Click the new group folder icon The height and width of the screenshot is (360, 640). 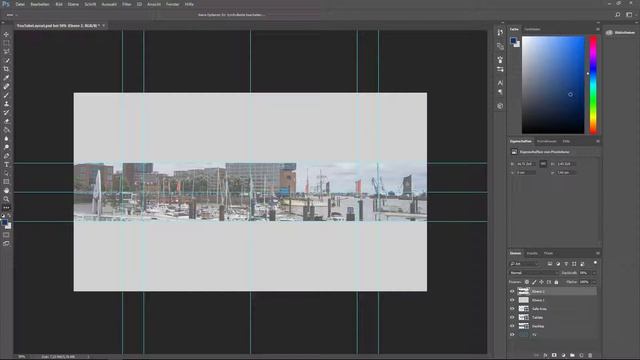click(x=572, y=356)
